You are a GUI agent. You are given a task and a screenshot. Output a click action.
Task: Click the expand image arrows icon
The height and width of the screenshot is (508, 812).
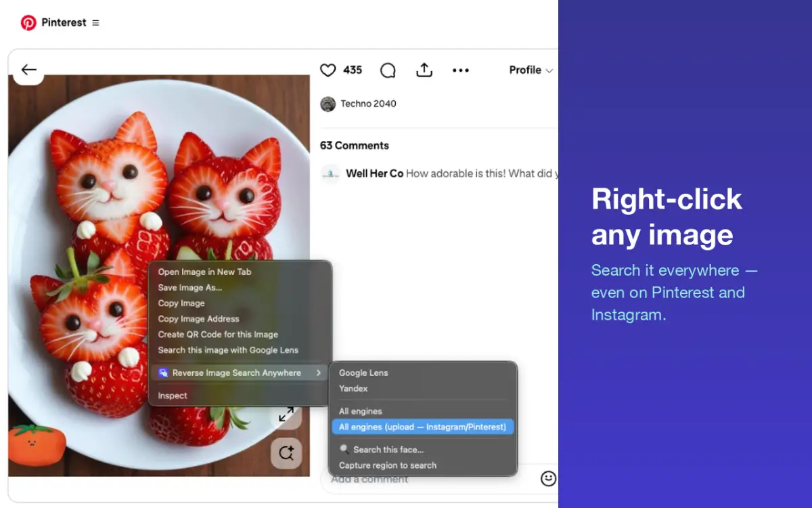click(286, 413)
